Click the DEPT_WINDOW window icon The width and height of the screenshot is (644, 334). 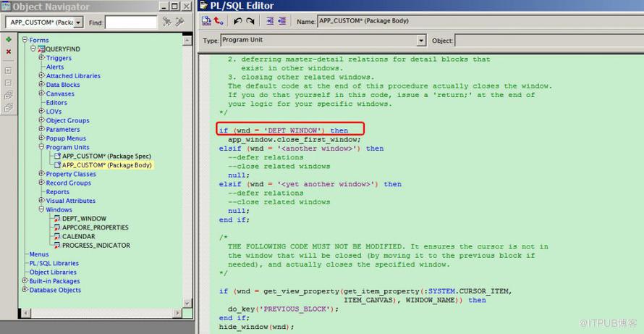(x=57, y=218)
